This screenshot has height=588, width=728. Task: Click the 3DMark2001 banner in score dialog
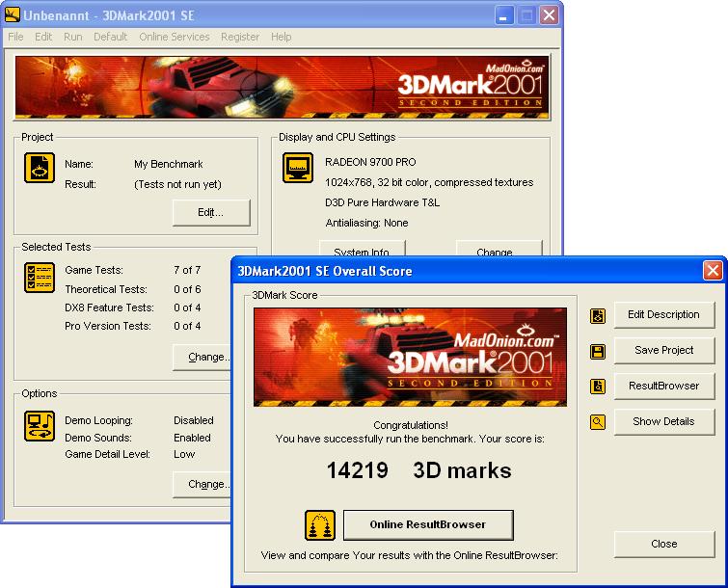(411, 357)
